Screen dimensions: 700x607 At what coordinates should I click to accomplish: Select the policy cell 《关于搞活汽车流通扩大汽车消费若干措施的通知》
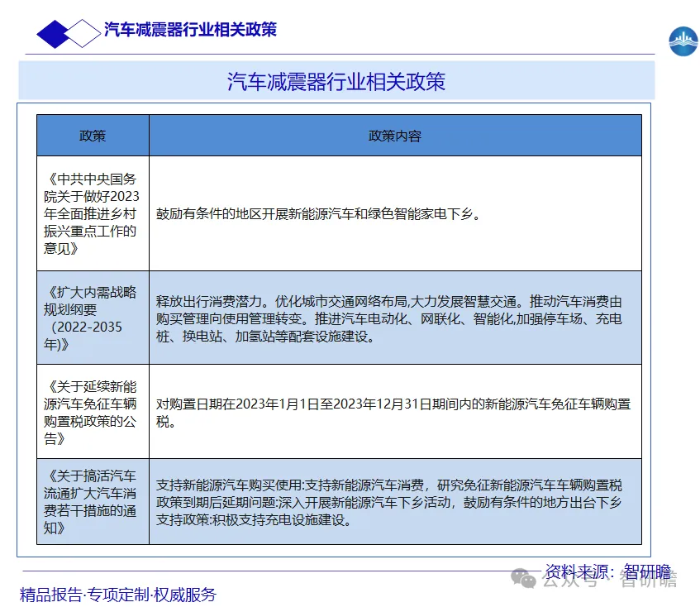pyautogui.click(x=93, y=502)
